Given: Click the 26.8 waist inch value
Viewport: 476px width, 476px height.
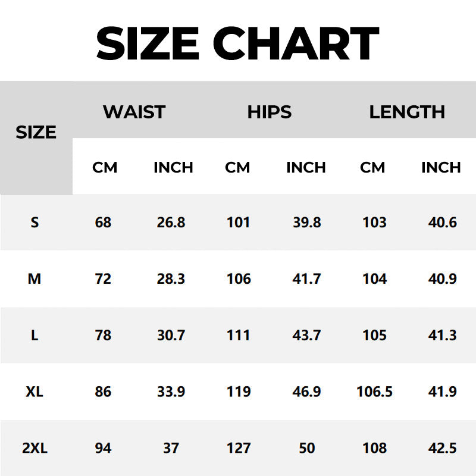Looking at the screenshot, I should (x=171, y=223).
